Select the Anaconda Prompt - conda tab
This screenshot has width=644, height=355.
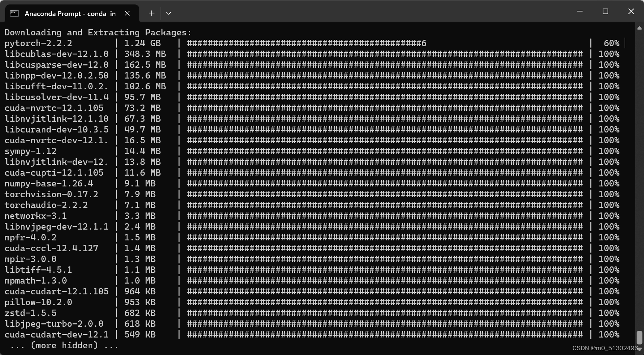click(x=72, y=13)
